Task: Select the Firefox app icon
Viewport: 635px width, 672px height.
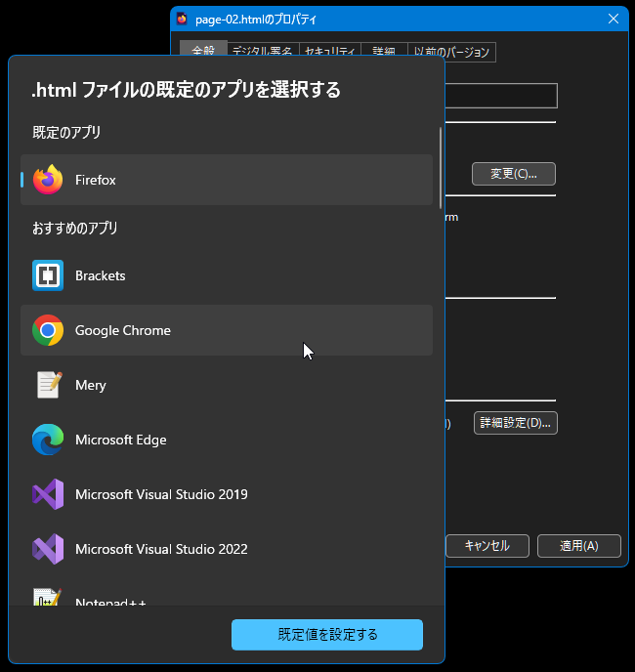Action: [48, 180]
